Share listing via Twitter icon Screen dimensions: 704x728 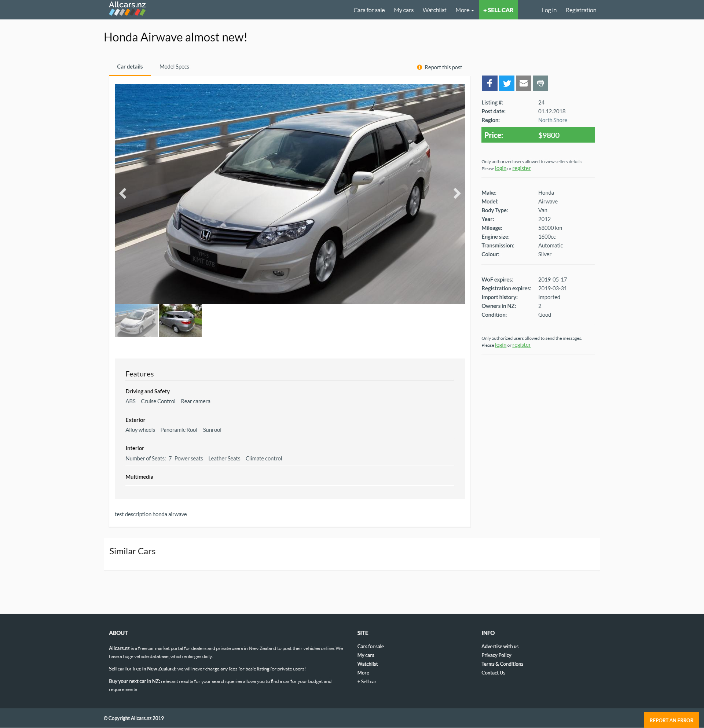click(x=506, y=83)
